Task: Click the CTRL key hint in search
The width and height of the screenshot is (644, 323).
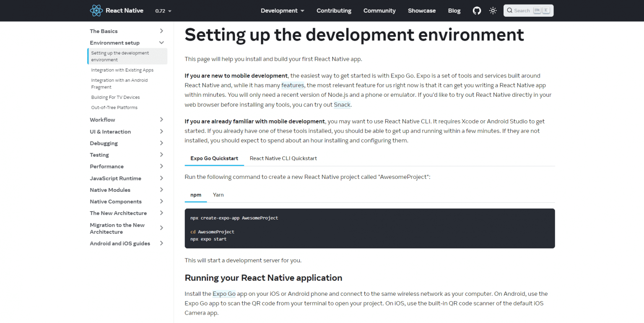Action: click(x=538, y=10)
